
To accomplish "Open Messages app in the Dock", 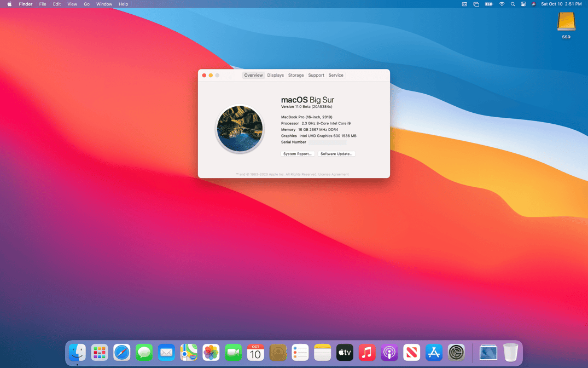I will pyautogui.click(x=144, y=353).
